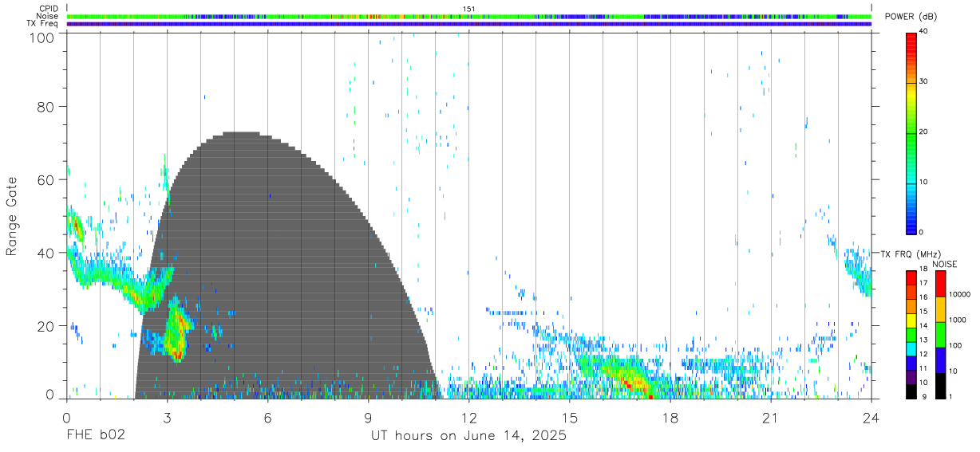Click the 21 tick on UT hours axis

[770, 418]
